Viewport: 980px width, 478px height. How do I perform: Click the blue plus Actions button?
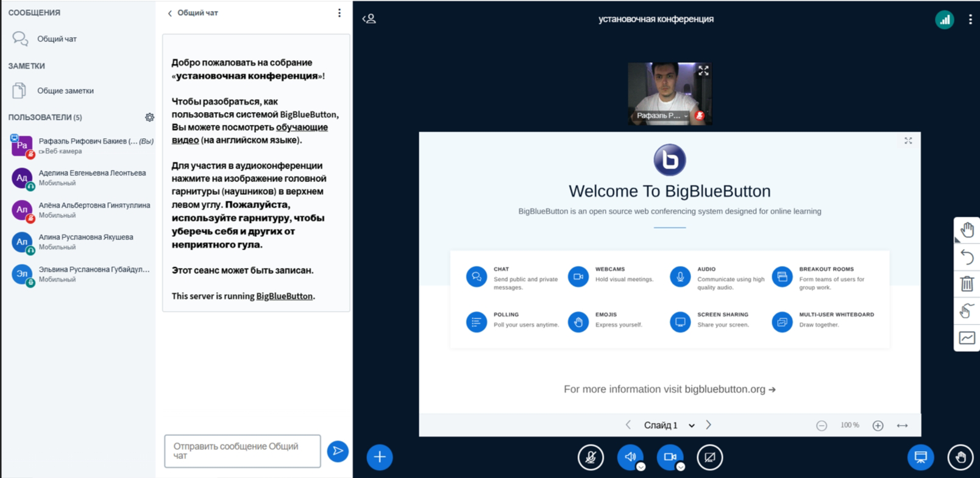point(379,457)
